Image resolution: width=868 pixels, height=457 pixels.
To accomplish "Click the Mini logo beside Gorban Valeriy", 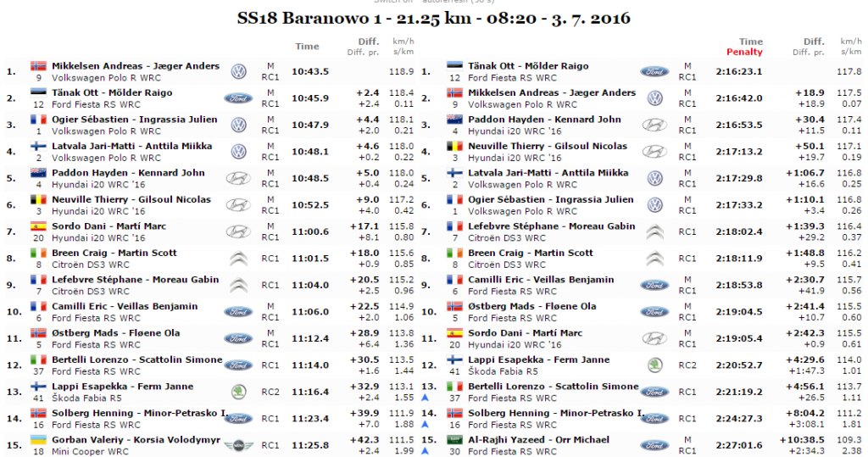I will click(238, 445).
